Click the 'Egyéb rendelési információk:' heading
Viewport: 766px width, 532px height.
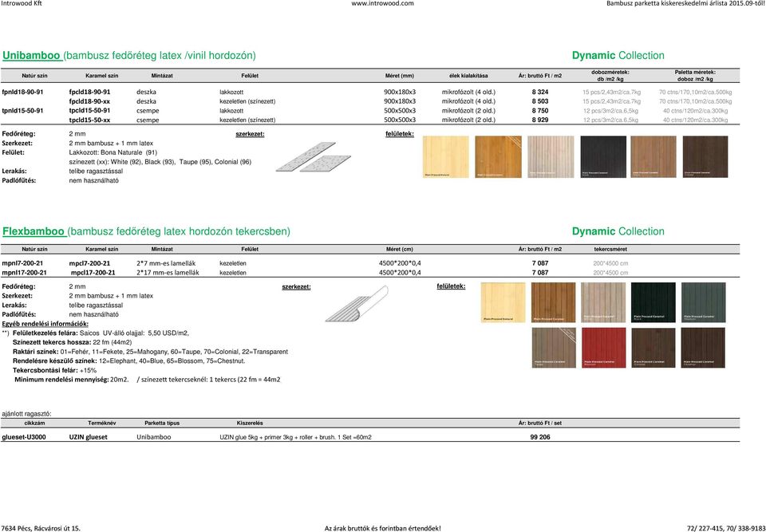45,324
